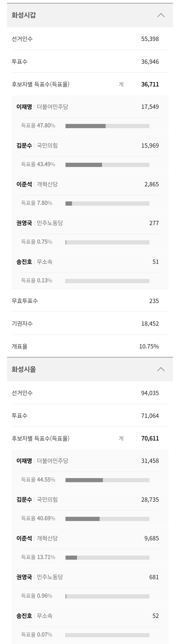Image resolution: width=180 pixels, height=644 pixels.
Task: Click the 화성시을 district header title
Action: click(24, 369)
